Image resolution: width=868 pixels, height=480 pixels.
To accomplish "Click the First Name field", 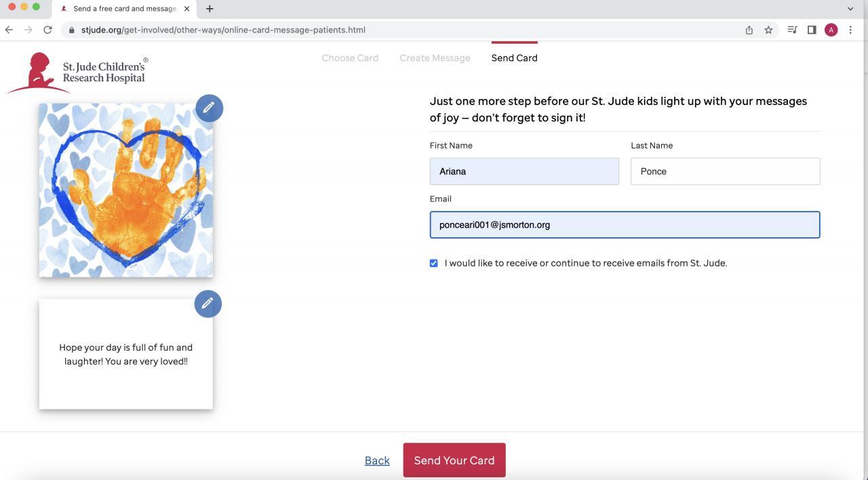I will point(524,172).
